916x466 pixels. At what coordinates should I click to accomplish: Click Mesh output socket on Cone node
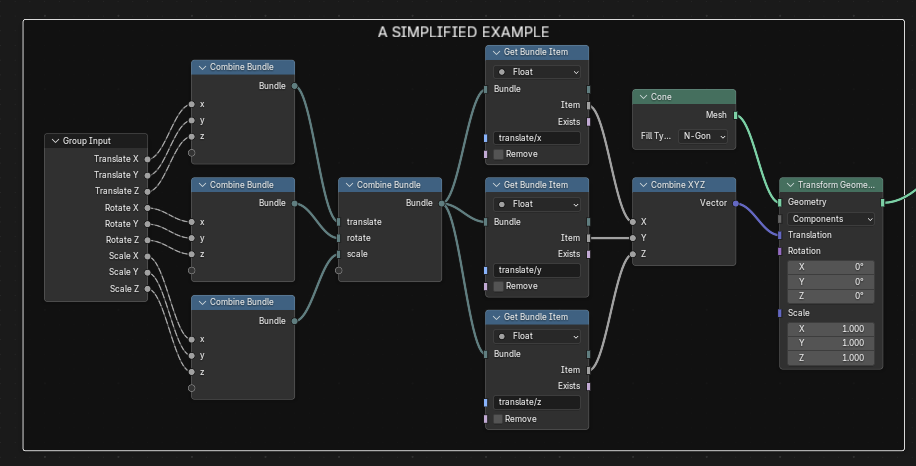(x=735, y=115)
